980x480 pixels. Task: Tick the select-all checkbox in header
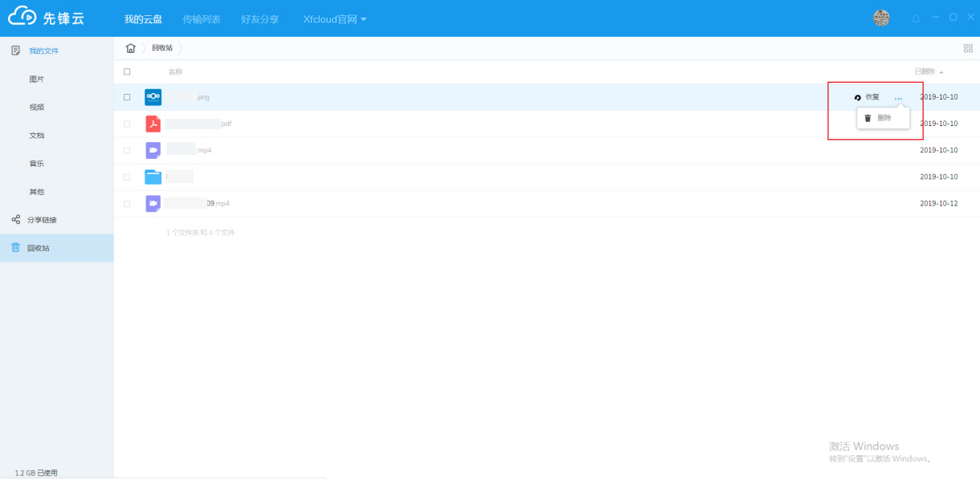pyautogui.click(x=127, y=71)
